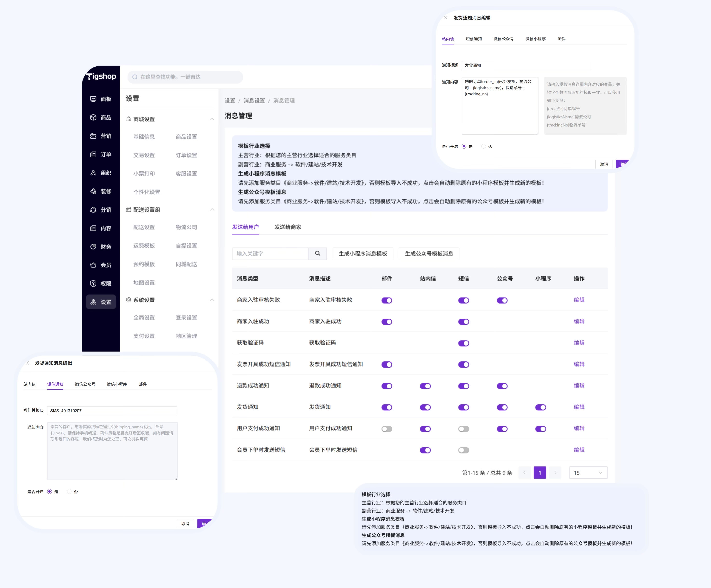711x588 pixels.
Task: Collapse the 配送设置组 section chevron
Action: (212, 209)
